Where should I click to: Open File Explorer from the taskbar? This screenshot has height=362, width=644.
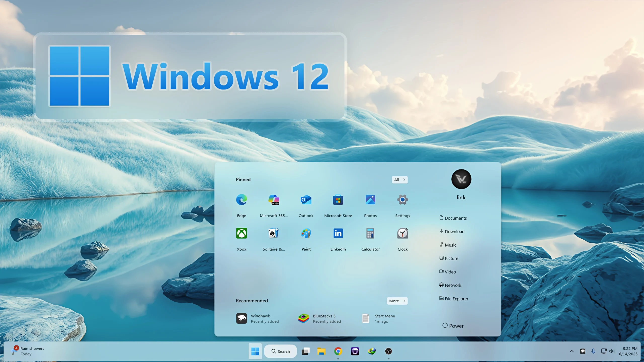(x=321, y=351)
